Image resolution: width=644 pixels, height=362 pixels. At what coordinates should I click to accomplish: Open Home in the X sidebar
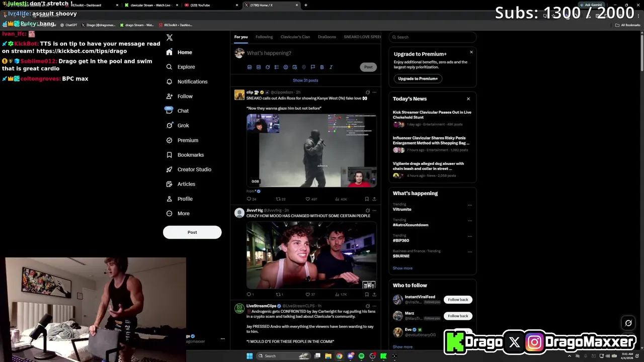(x=179, y=52)
